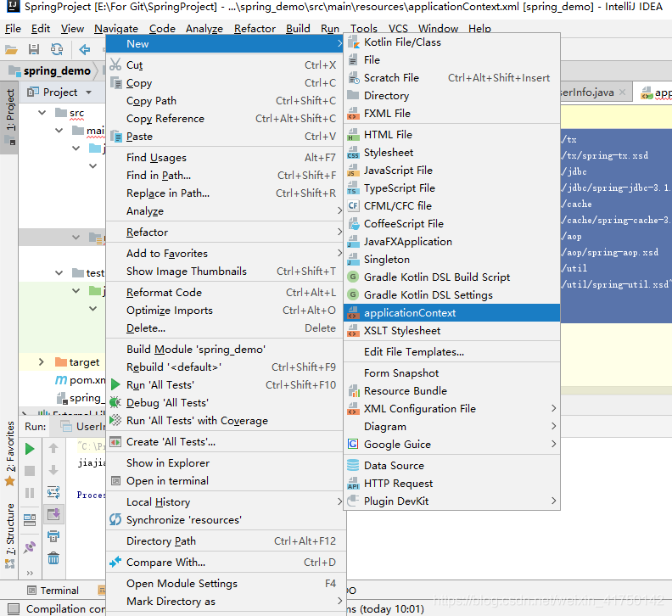Expand the Analyze submenu arrow
The height and width of the screenshot is (616, 672).
[339, 210]
